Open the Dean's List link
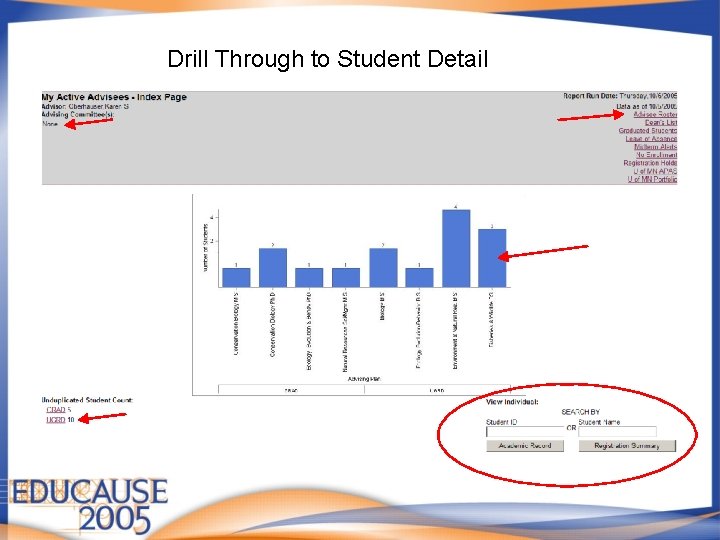Image resolution: width=720 pixels, height=540 pixels. [x=660, y=123]
